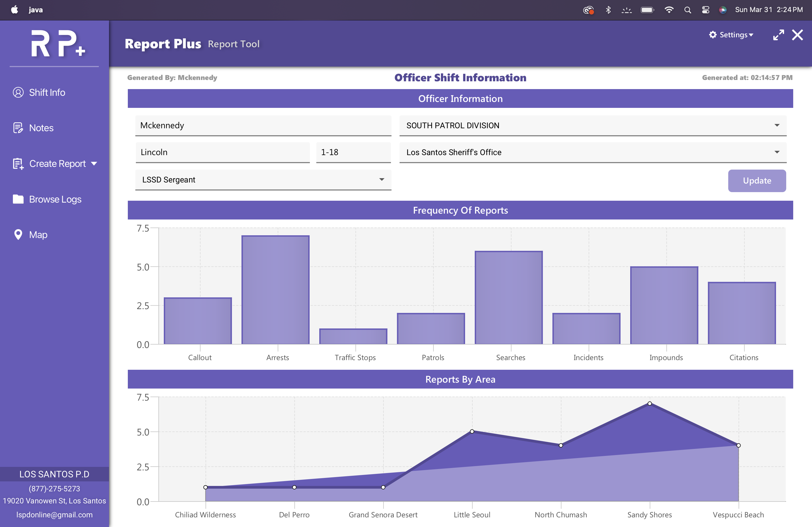Open the java menu in menu bar
The image size is (812, 527).
click(35, 10)
